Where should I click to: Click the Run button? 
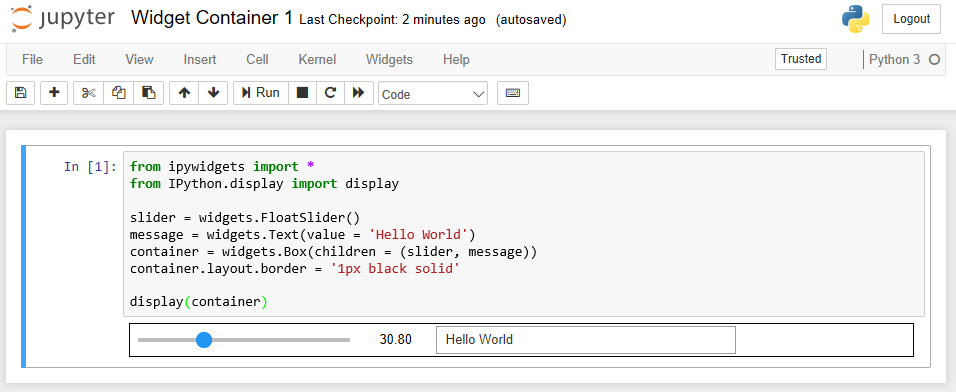[261, 93]
